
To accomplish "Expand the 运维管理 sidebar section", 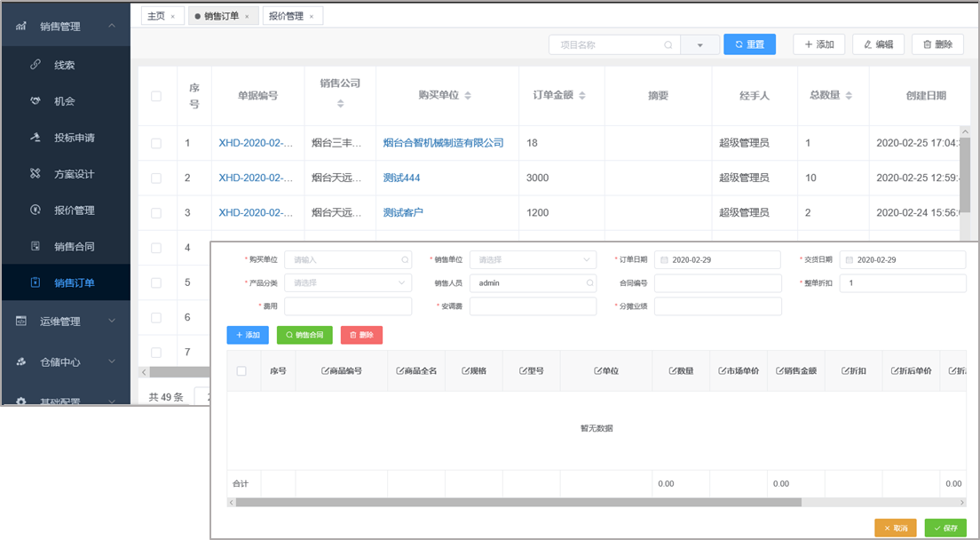I will pyautogui.click(x=66, y=321).
